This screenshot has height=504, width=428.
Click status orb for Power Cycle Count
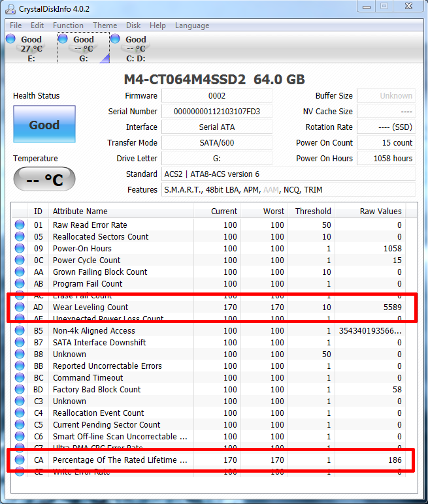[20, 260]
